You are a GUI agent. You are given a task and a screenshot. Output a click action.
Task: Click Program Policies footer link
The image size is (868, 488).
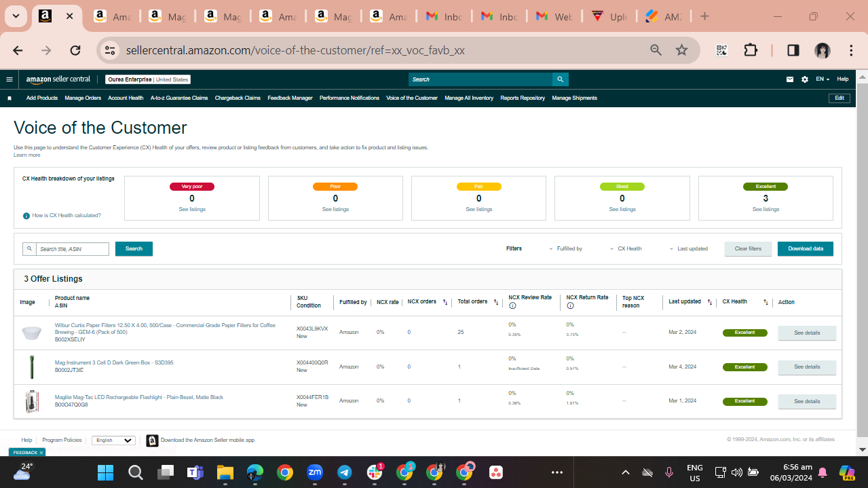(62, 440)
